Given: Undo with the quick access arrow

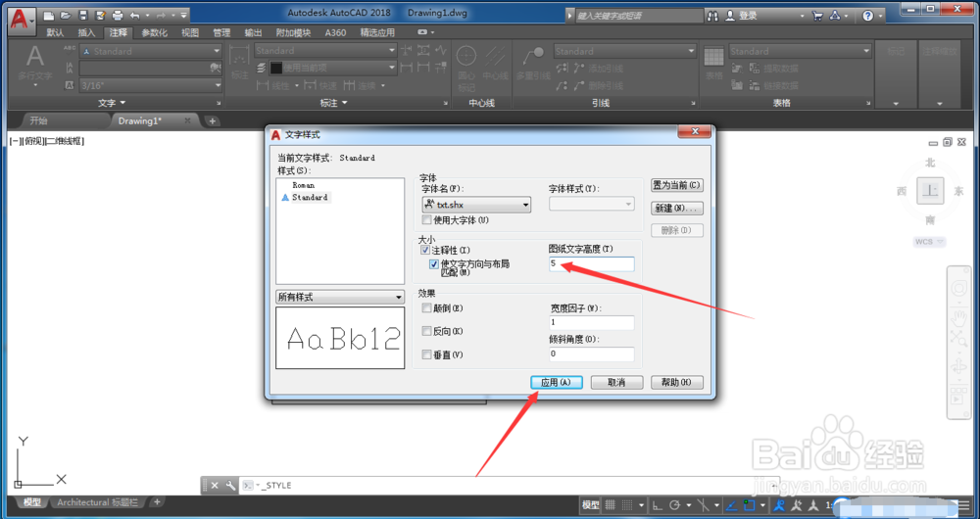Looking at the screenshot, I should pyautogui.click(x=133, y=15).
